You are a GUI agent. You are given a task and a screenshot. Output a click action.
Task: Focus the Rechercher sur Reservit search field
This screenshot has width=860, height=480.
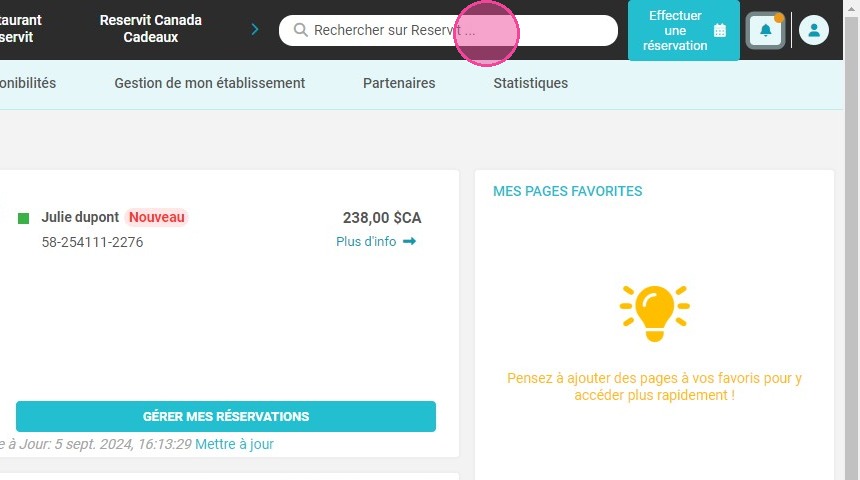[448, 30]
